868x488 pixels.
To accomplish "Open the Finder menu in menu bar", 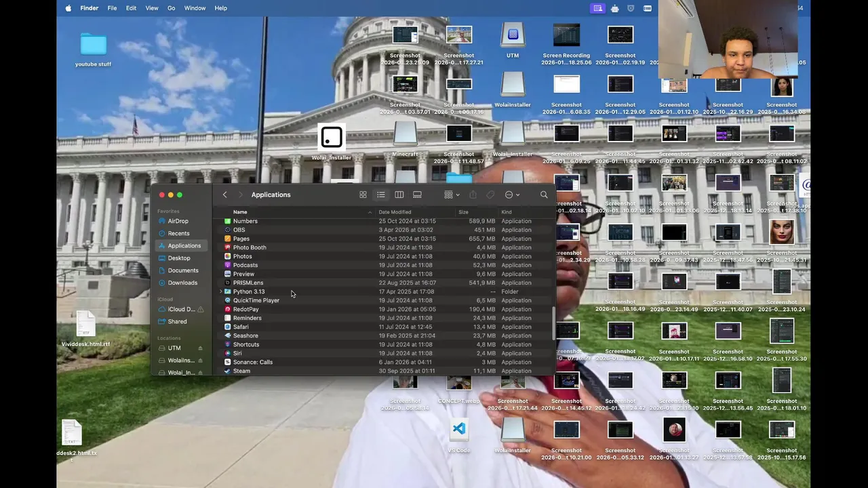I will (90, 8).
